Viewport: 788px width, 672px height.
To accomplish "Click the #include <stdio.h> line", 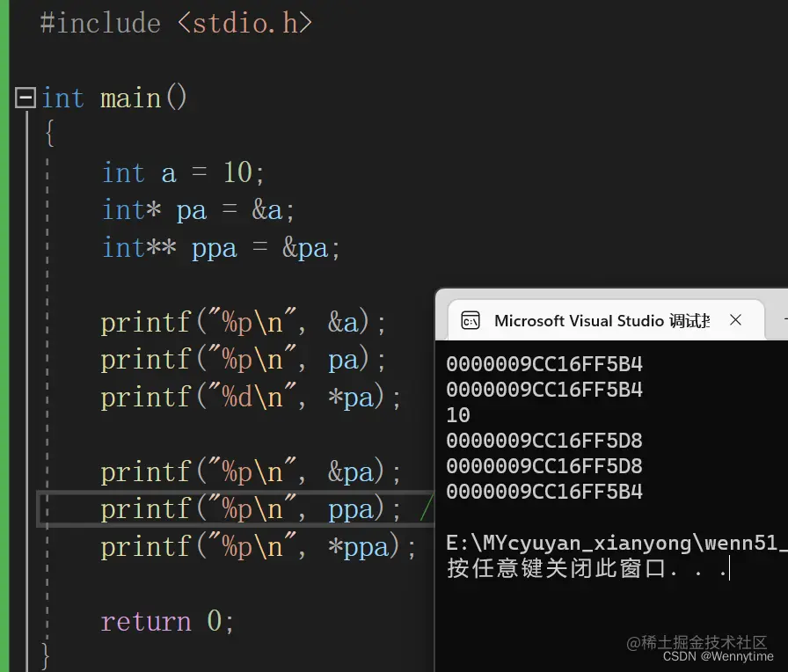I will pos(176,23).
